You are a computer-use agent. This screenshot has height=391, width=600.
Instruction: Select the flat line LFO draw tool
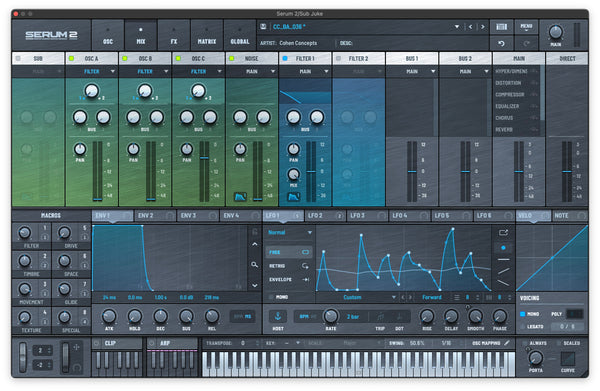[503, 259]
